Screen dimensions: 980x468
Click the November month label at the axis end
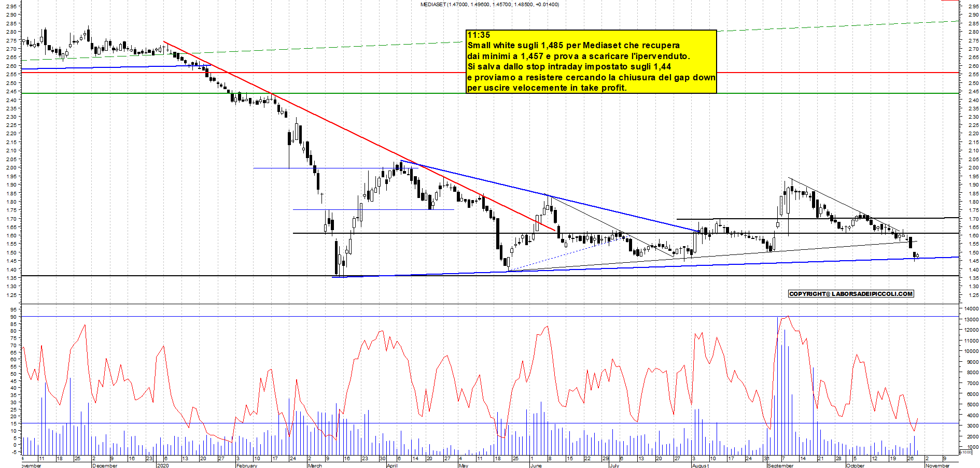[x=937, y=465]
